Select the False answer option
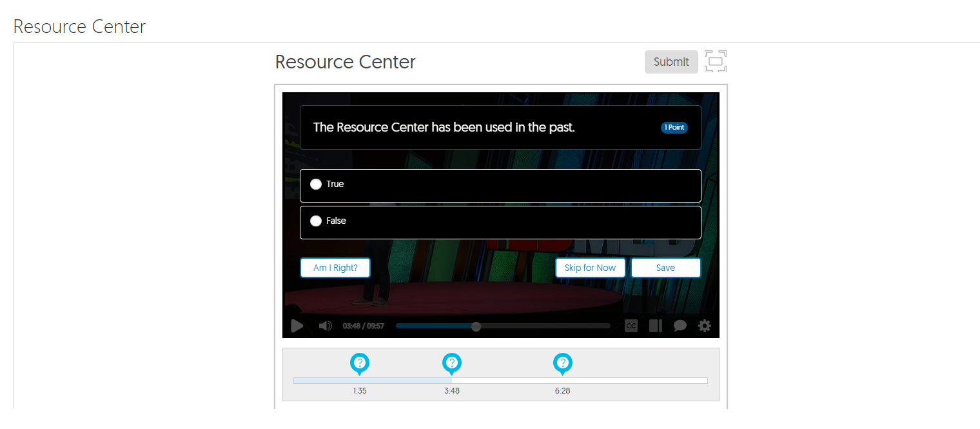 click(x=500, y=222)
